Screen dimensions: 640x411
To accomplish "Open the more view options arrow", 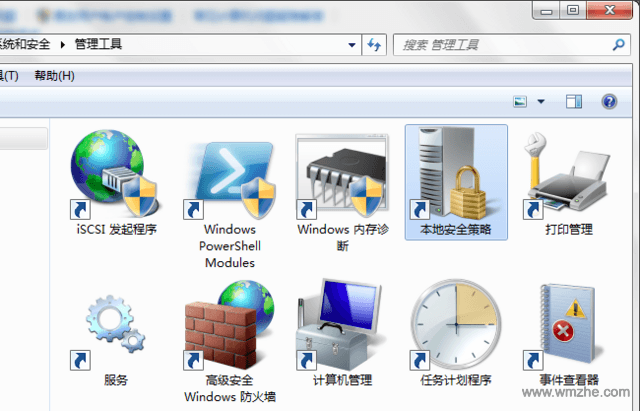I will tap(541, 101).
